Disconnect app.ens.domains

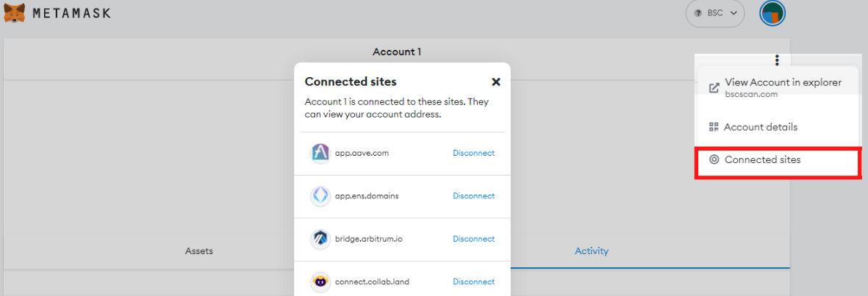click(474, 196)
